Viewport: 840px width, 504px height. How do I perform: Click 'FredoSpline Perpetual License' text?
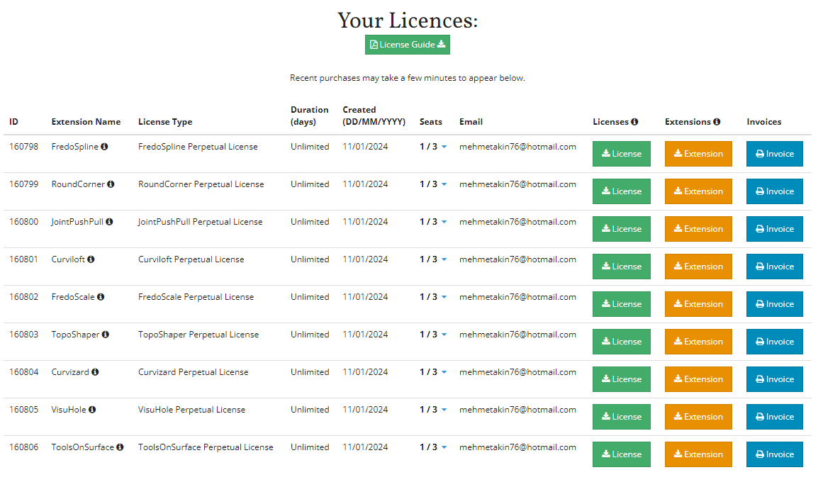tap(198, 147)
